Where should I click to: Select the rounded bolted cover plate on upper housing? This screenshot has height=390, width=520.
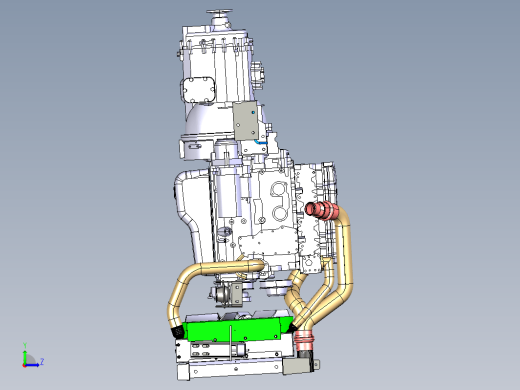click(198, 90)
